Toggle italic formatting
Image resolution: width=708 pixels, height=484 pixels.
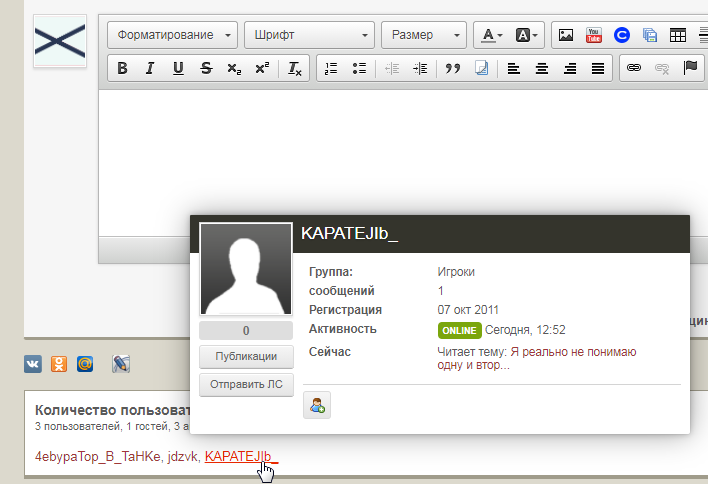pos(150,68)
